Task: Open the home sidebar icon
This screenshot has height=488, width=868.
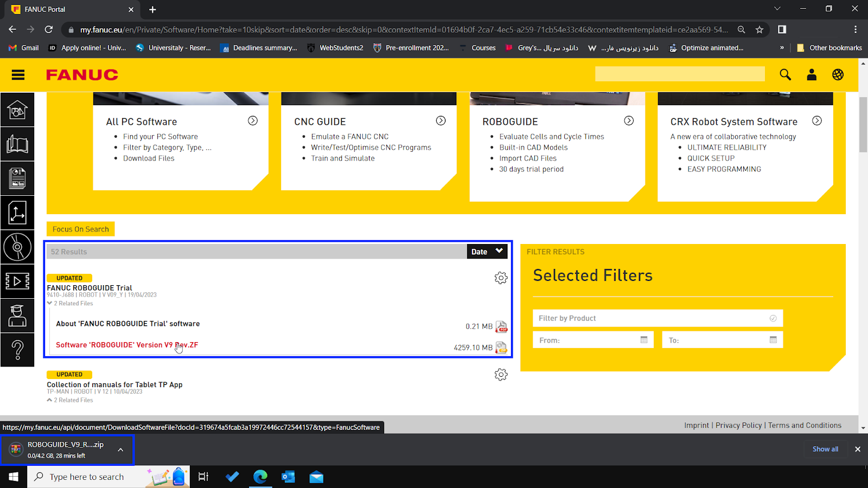Action: (17, 110)
